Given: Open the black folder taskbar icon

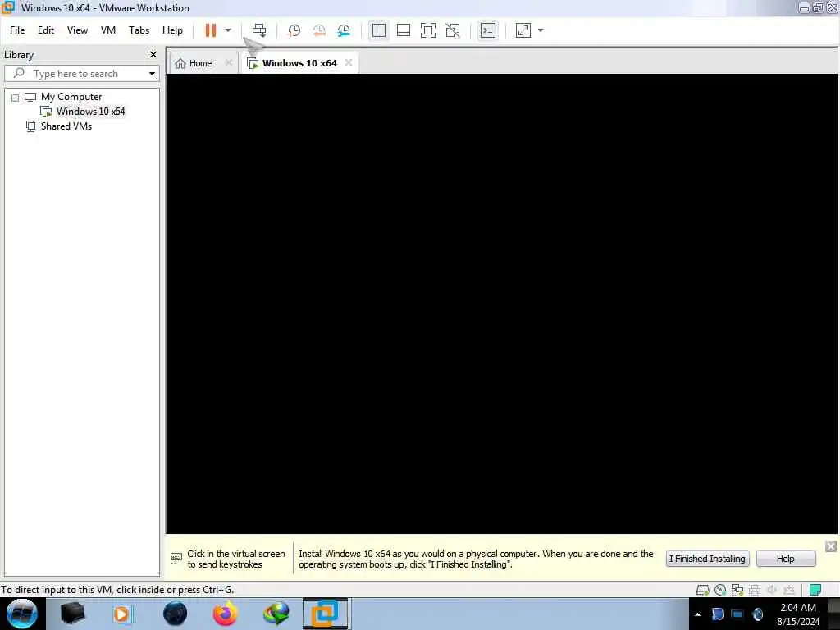Looking at the screenshot, I should point(73,614).
